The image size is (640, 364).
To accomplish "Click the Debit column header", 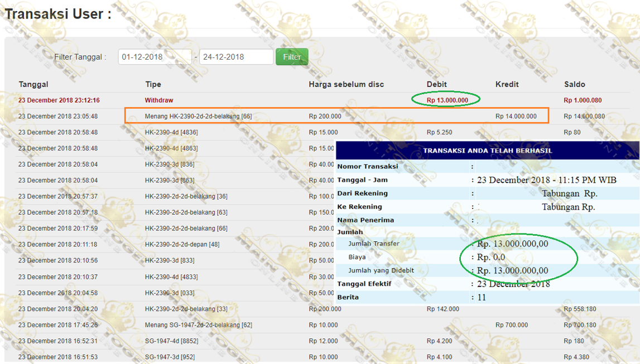I will [x=437, y=84].
